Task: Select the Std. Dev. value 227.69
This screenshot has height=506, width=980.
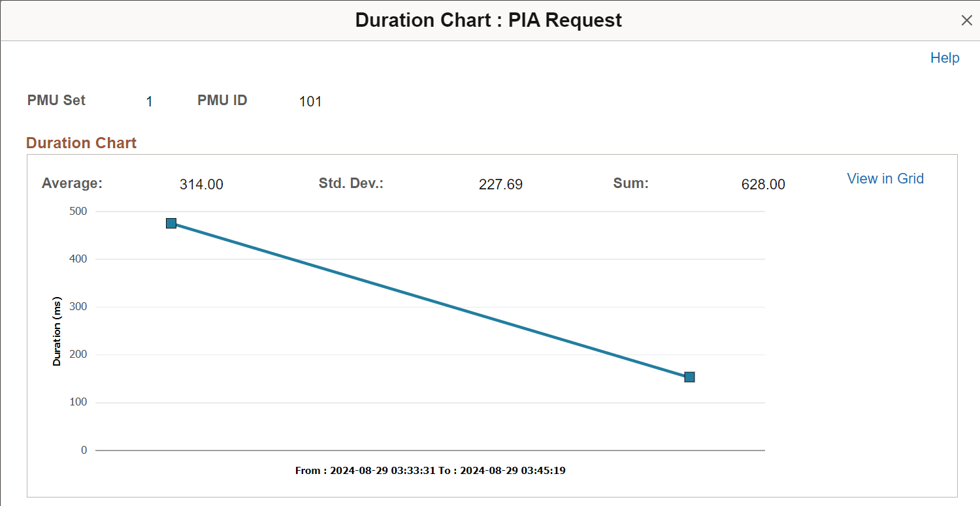Action: click(500, 184)
